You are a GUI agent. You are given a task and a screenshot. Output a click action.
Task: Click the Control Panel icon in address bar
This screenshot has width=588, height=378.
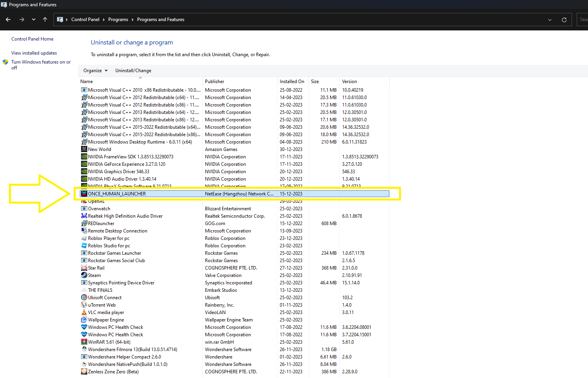[60, 20]
